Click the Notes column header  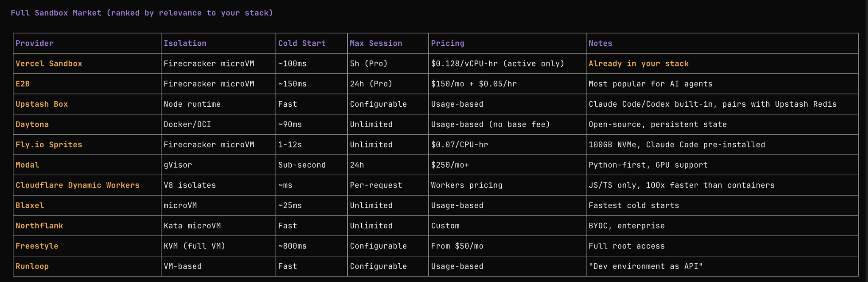pyautogui.click(x=600, y=43)
